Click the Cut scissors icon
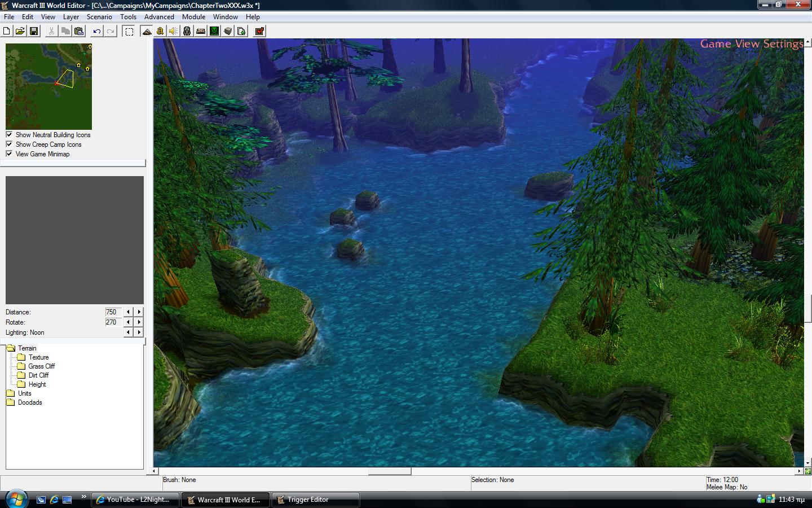 coord(51,31)
